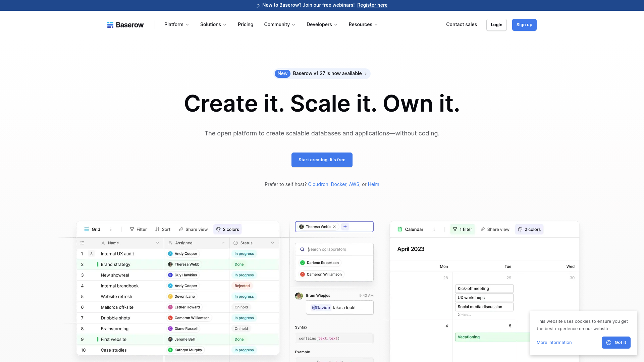Click the palette icon beside Grid 2 colors
The image size is (644, 362).
click(x=218, y=229)
